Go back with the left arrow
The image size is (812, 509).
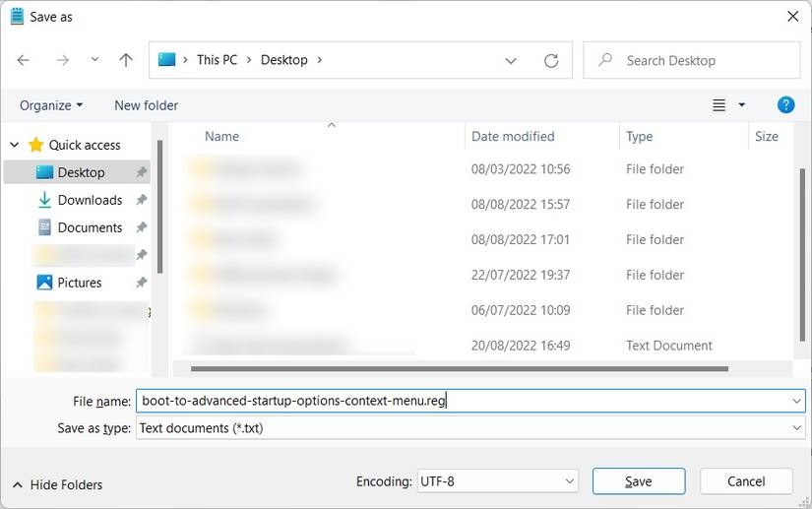(x=24, y=60)
